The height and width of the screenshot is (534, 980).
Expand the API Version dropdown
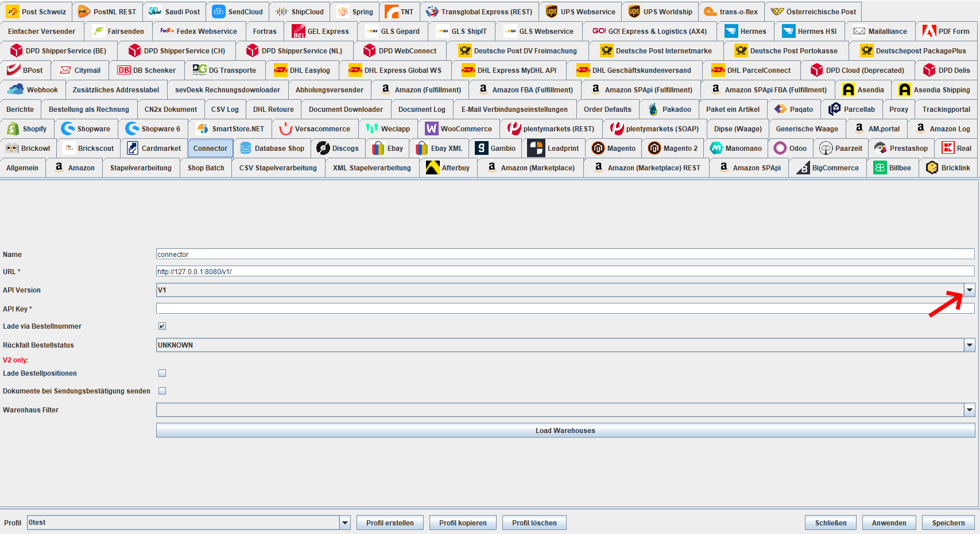click(x=970, y=290)
